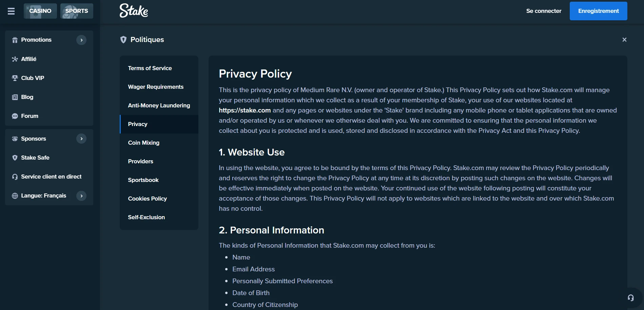This screenshot has width=644, height=310.
Task: Click the Se connecter button
Action: (x=544, y=11)
